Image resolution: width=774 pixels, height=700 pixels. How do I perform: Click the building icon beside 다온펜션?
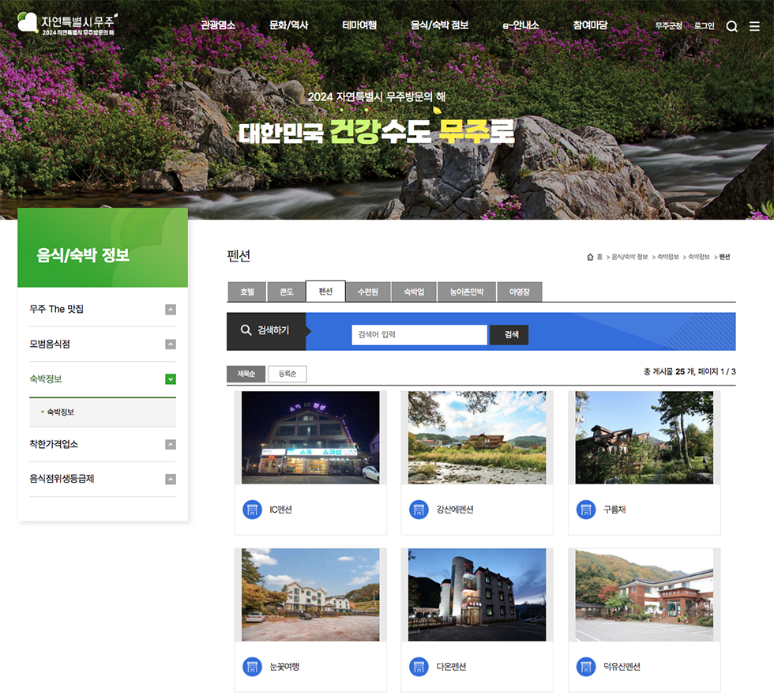419,667
